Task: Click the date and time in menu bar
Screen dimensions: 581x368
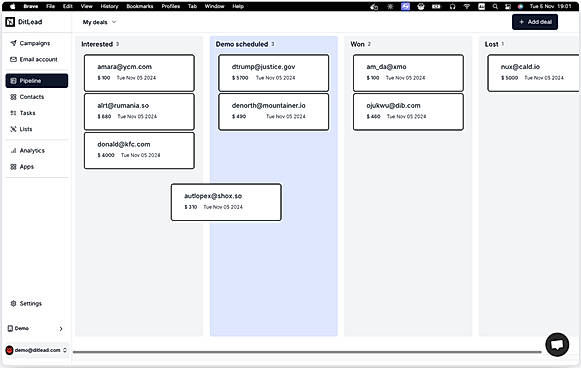Action: [550, 6]
